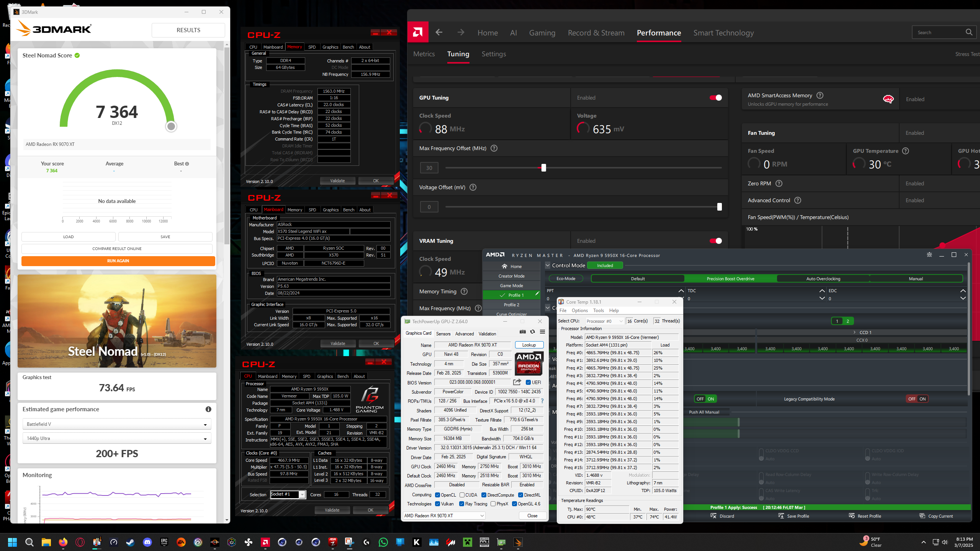Click the BIOS export share icon in GPU-Z
Image resolution: width=980 pixels, height=551 pixels.
point(517,382)
